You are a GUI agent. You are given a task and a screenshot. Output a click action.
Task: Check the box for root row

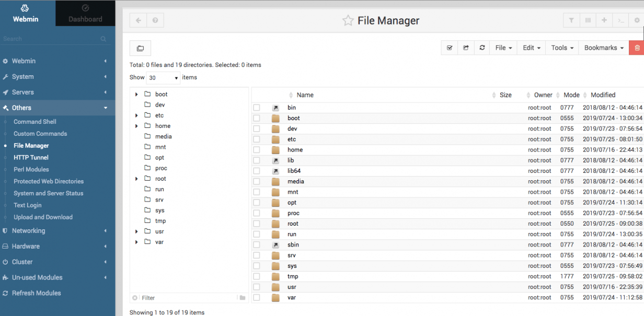click(257, 224)
